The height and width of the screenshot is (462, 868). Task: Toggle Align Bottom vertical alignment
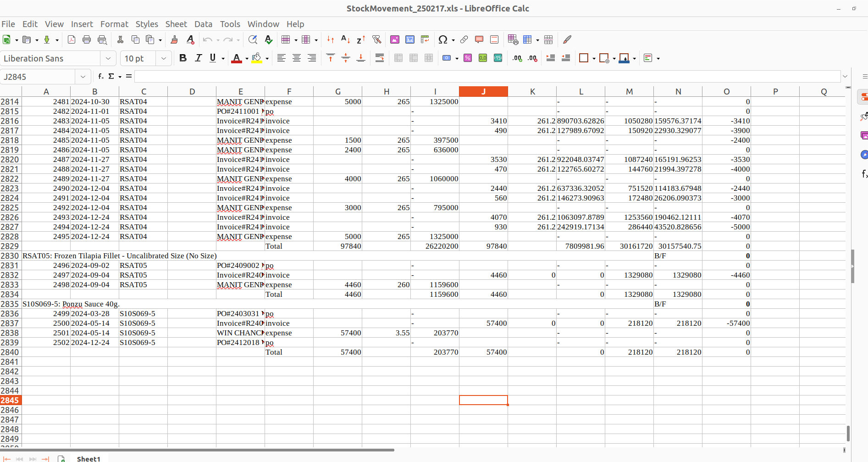[x=361, y=58]
